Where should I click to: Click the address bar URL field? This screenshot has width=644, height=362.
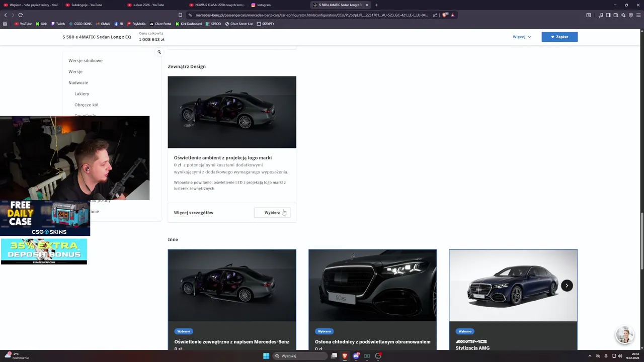[x=311, y=15]
